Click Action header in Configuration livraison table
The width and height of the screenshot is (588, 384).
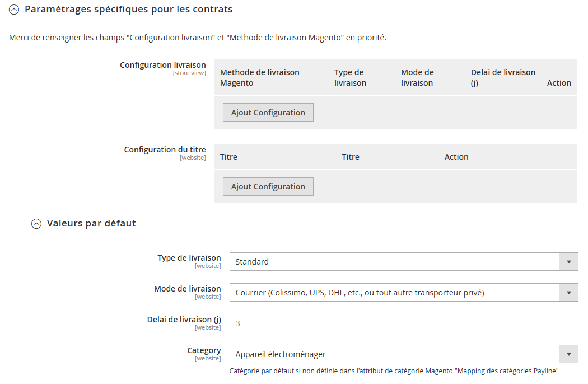click(559, 83)
